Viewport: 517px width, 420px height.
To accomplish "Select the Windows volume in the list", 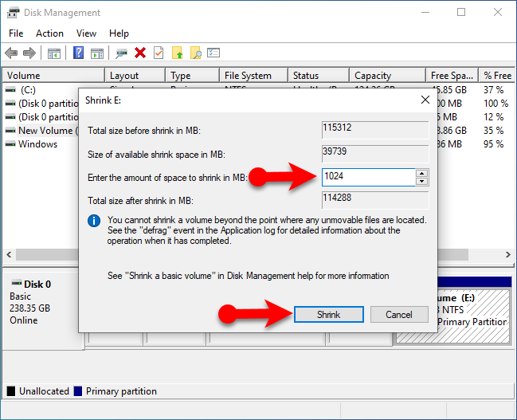I will (x=37, y=144).
